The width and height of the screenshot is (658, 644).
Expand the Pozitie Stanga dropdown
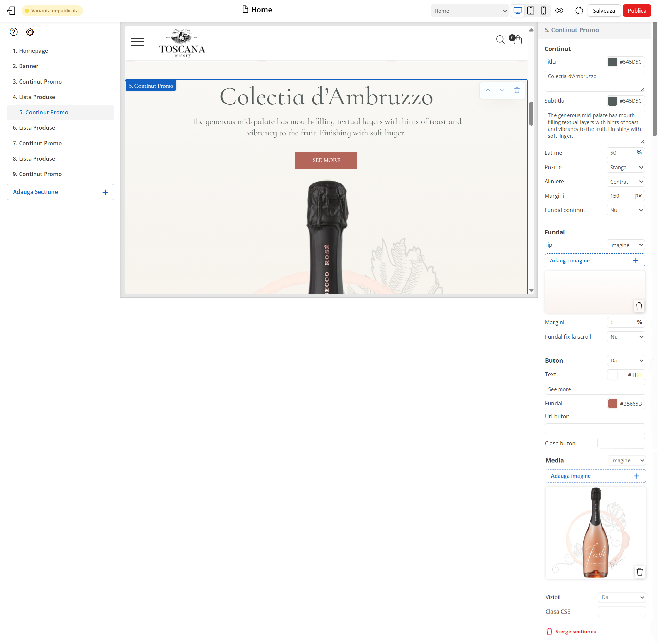625,168
